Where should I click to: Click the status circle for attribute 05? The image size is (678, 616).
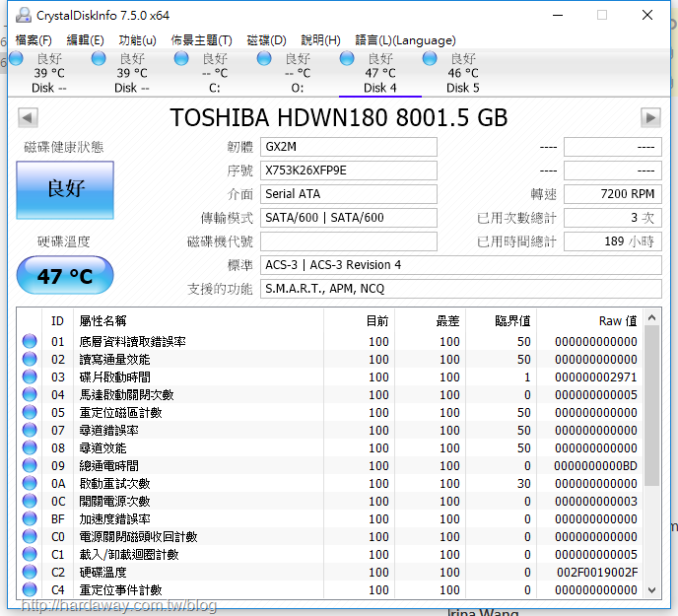30,412
